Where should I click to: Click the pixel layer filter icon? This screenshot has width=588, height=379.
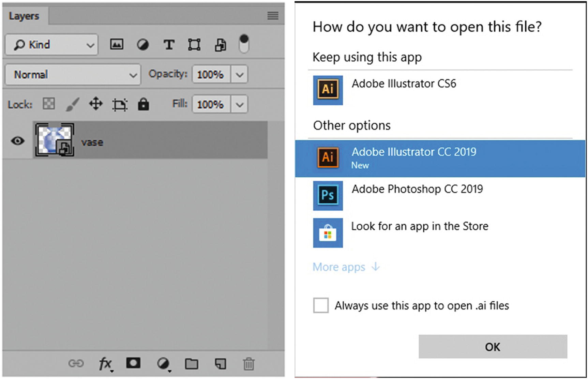(x=117, y=45)
